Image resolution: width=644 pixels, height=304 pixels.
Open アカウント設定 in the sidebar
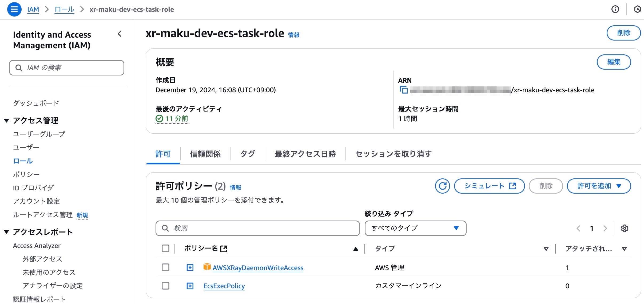36,201
